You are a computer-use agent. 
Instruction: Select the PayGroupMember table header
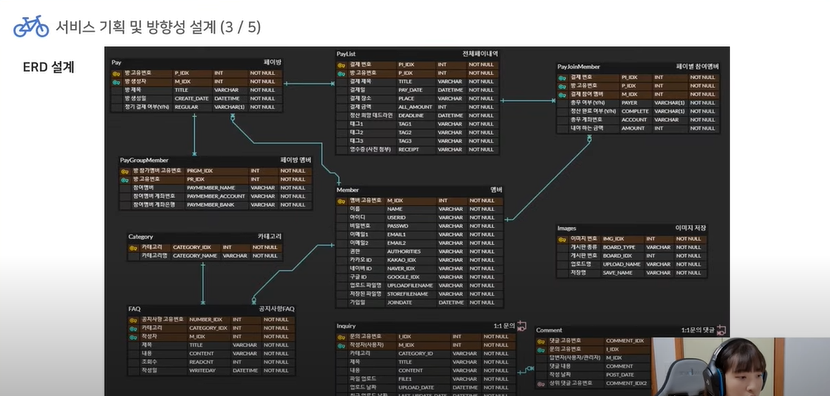click(x=215, y=160)
